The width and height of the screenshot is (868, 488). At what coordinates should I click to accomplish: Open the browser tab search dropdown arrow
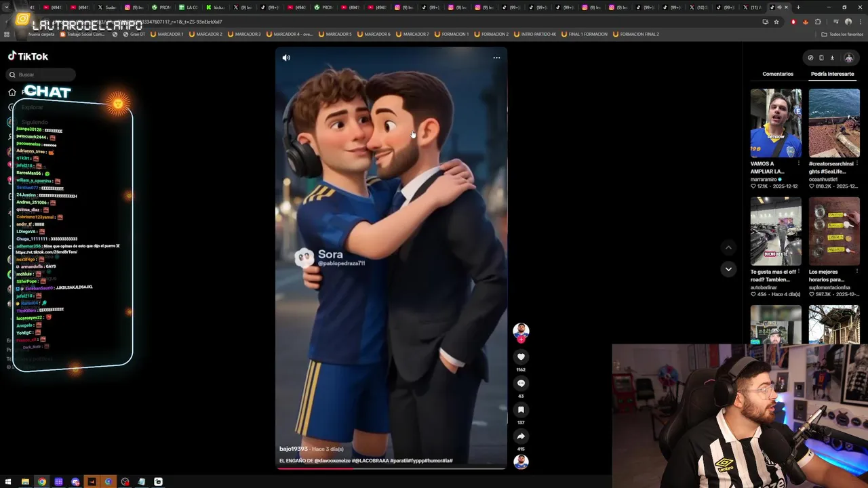click(x=7, y=7)
